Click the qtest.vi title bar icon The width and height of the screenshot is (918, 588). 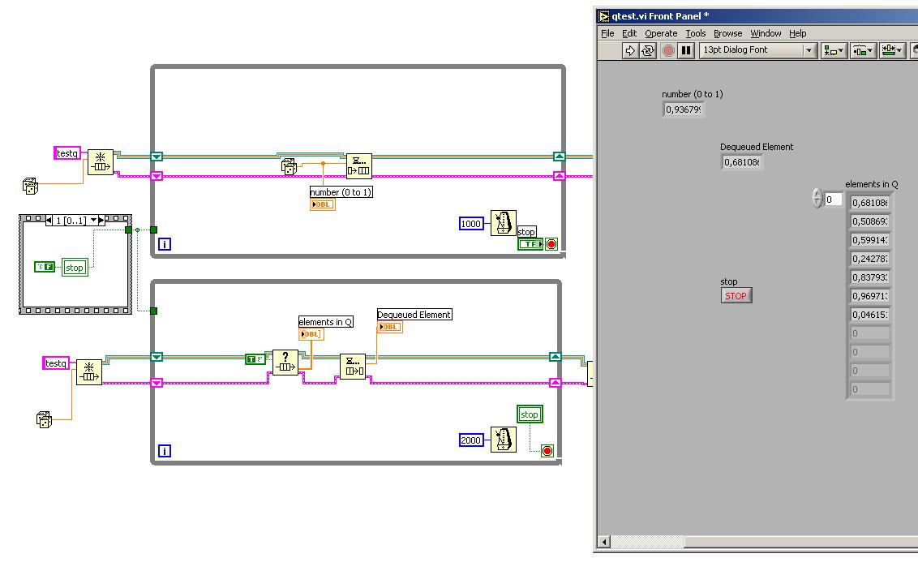pyautogui.click(x=603, y=16)
